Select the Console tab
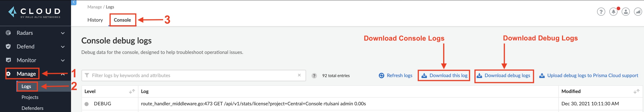The image size is (644, 112). [122, 20]
